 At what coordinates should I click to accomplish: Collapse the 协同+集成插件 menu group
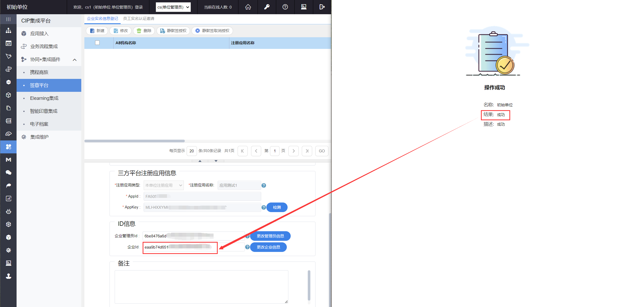[x=75, y=60]
